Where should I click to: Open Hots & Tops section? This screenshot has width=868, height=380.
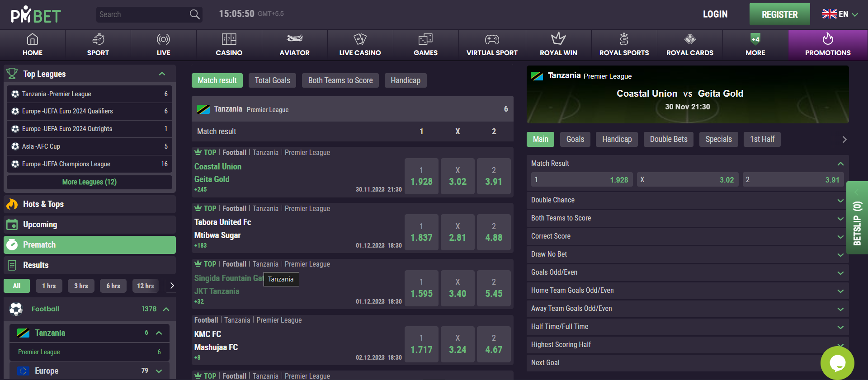click(x=90, y=204)
